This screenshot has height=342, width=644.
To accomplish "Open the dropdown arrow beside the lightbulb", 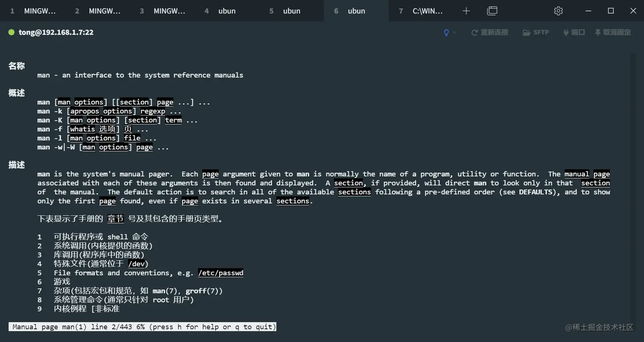I will click(454, 32).
